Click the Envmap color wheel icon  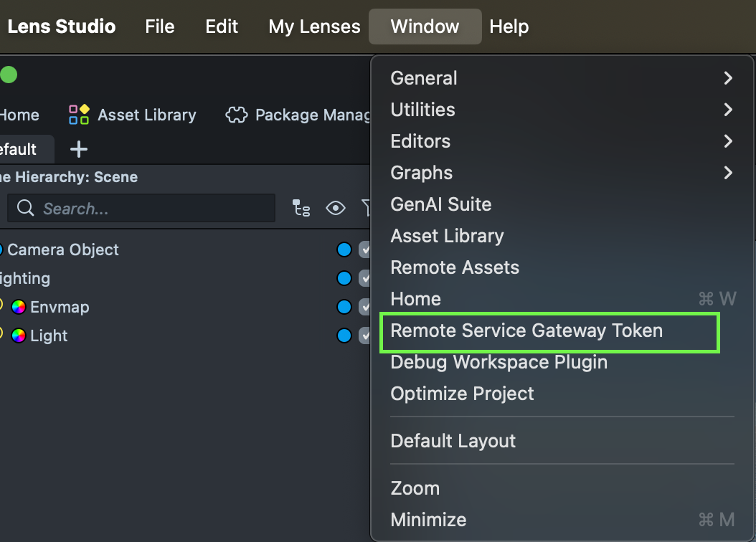pos(19,307)
